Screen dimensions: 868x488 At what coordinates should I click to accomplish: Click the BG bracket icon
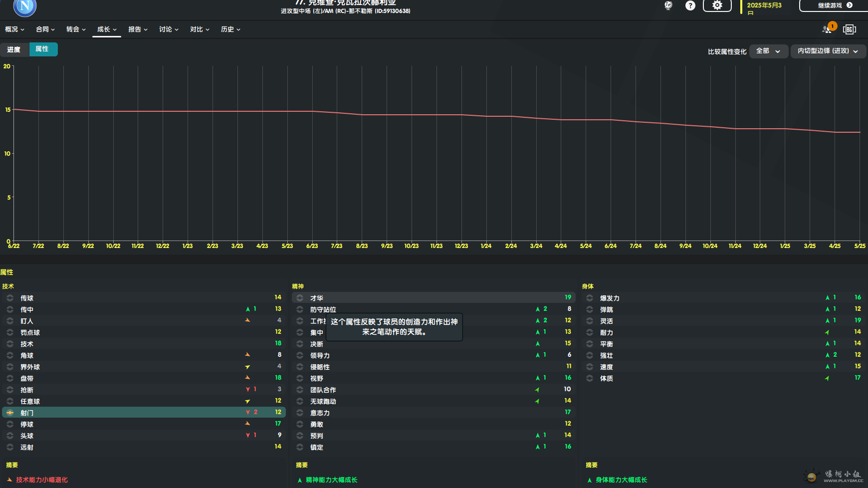(849, 29)
